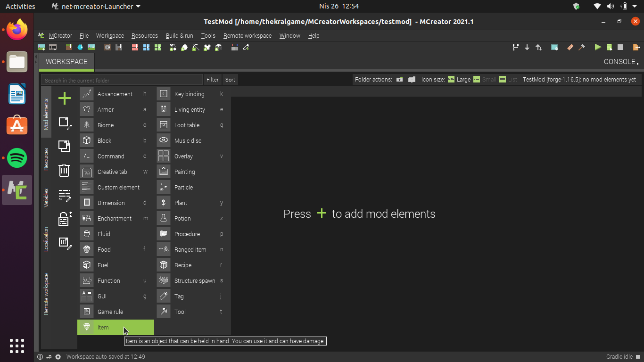Image resolution: width=644 pixels, height=362 pixels.
Task: Click the edit element code icon
Action: pos(65,195)
